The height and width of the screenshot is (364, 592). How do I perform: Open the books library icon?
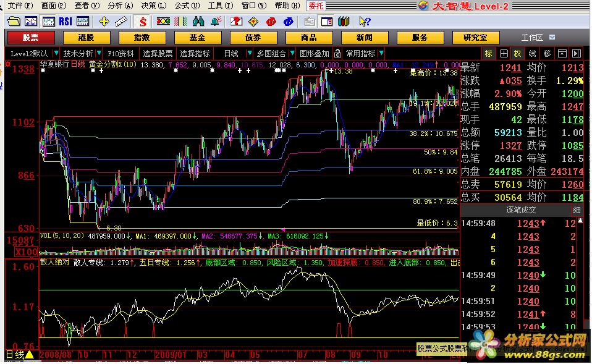[x=344, y=22]
